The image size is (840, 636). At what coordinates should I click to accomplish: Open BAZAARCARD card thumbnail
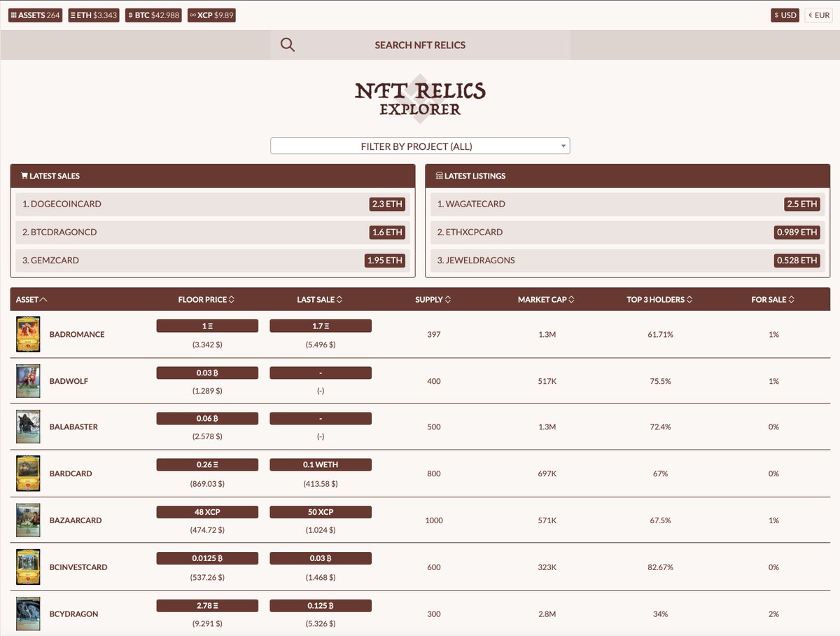point(28,520)
